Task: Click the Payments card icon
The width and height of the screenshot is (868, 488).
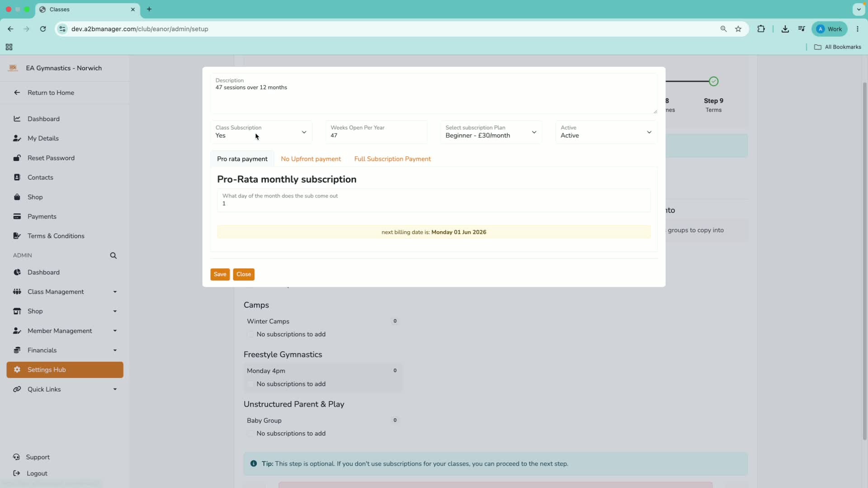Action: point(17,216)
